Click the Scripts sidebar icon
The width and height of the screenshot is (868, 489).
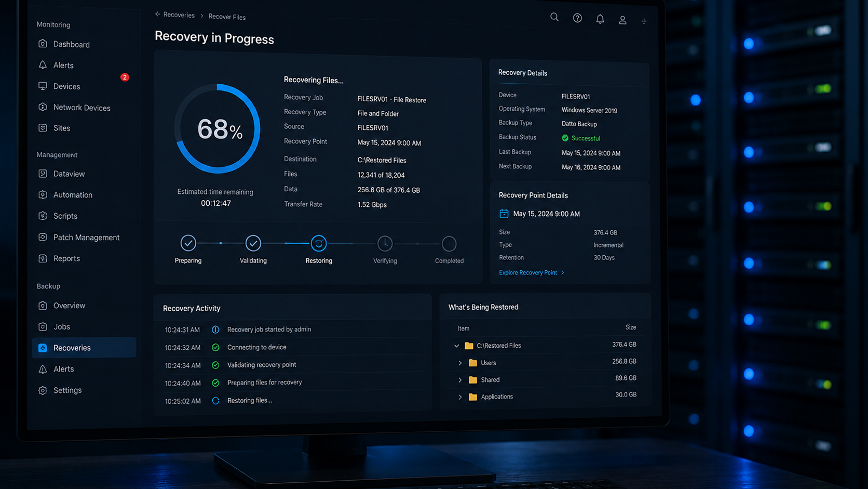(x=43, y=216)
